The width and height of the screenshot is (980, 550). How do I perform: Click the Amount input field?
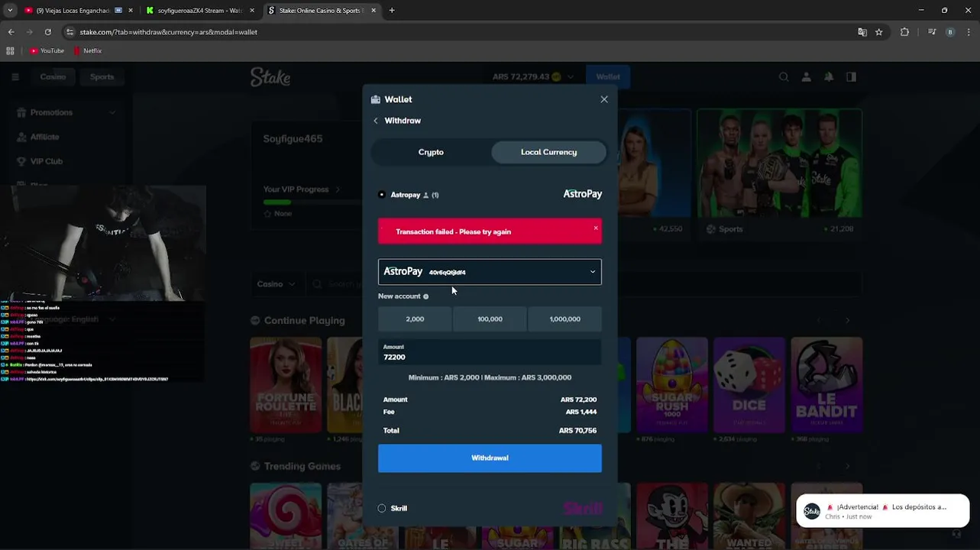(x=490, y=352)
